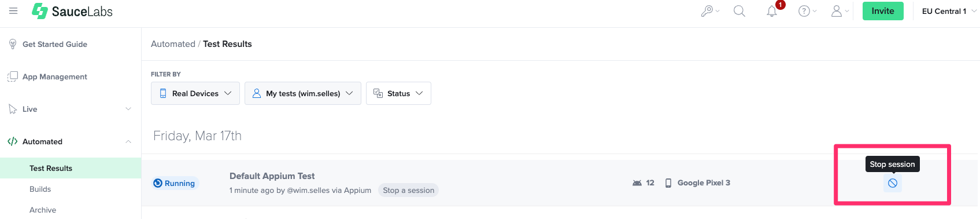The image size is (980, 219).
Task: Collapse the Automated sidebar section
Action: click(71, 141)
